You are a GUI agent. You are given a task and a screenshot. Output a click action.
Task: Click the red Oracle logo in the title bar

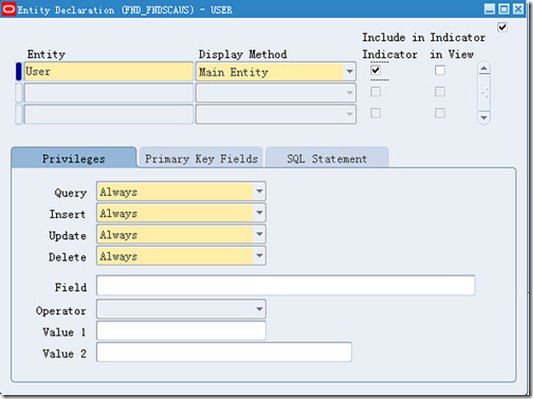click(x=9, y=9)
